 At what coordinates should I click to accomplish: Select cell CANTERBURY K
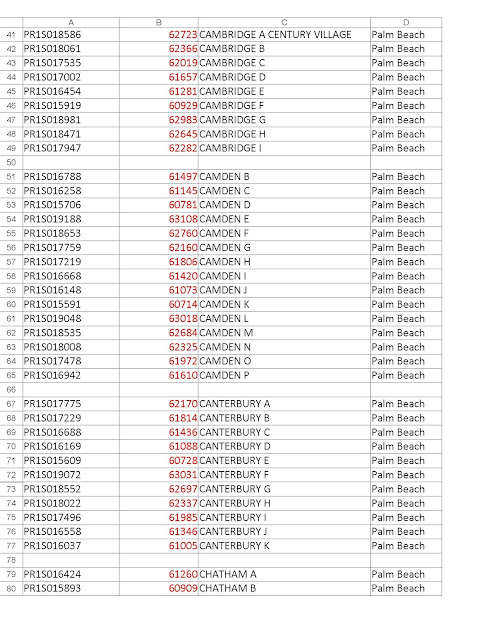[x=284, y=546]
